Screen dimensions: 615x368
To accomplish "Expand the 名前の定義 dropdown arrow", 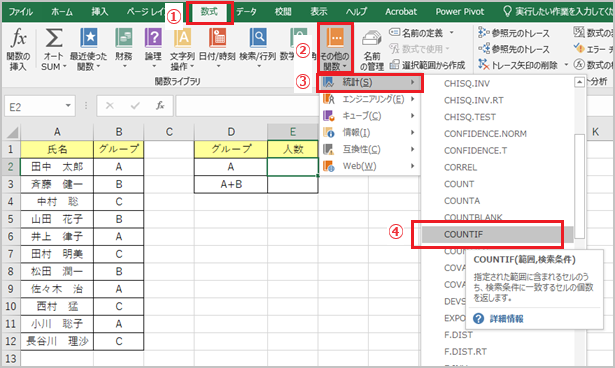I will pos(451,33).
